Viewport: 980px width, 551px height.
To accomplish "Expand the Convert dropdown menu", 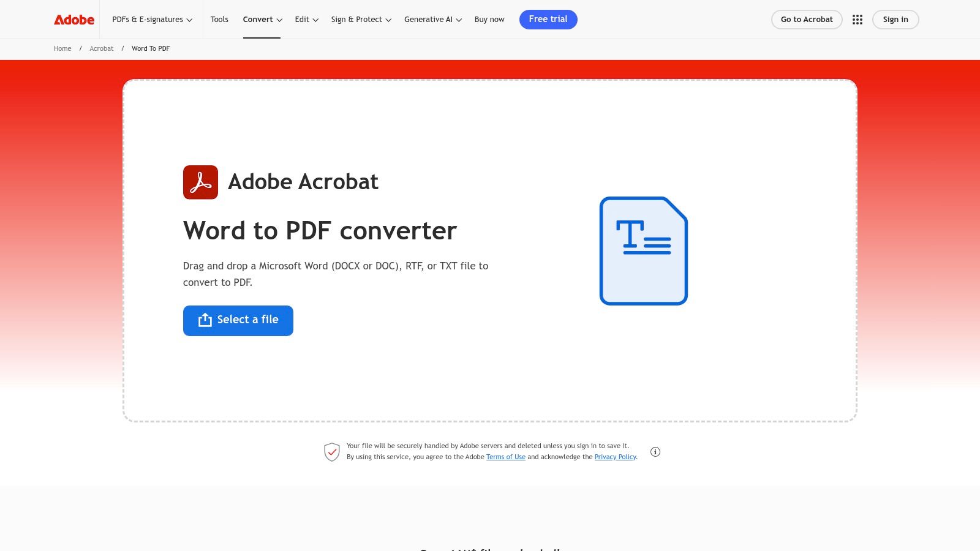I will 262,19.
